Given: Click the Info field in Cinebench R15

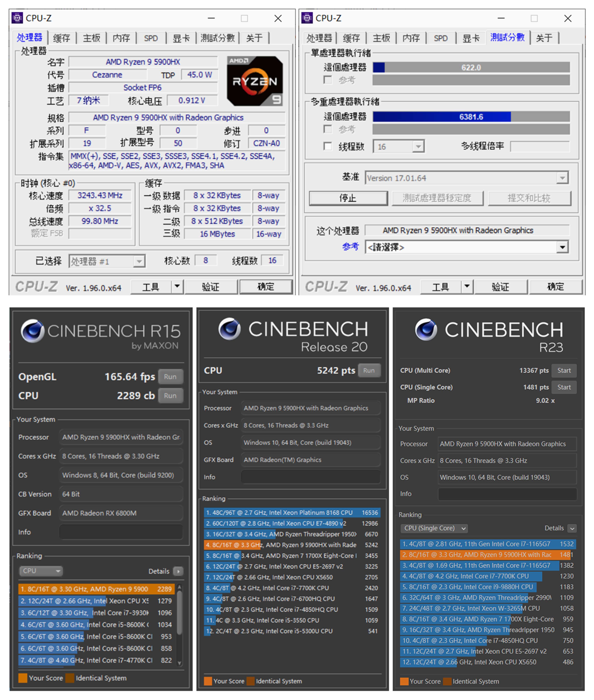Looking at the screenshot, I should [x=121, y=532].
